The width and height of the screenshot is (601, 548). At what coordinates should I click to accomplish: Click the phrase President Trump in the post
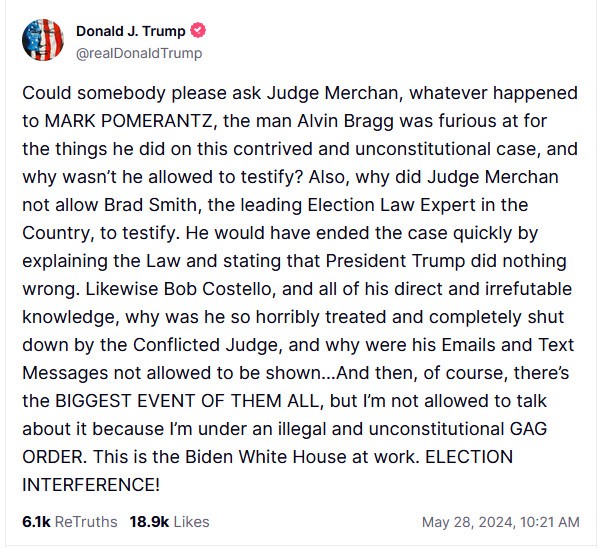[x=395, y=261]
